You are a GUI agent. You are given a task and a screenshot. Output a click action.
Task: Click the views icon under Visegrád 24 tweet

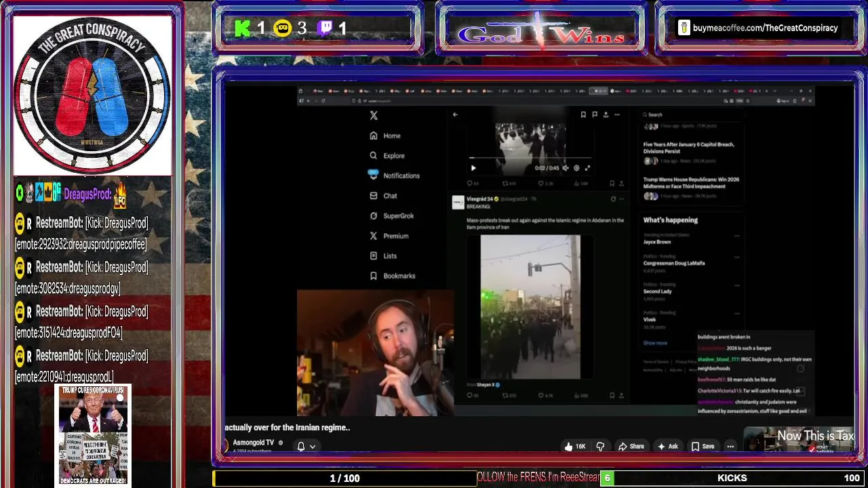(576, 395)
